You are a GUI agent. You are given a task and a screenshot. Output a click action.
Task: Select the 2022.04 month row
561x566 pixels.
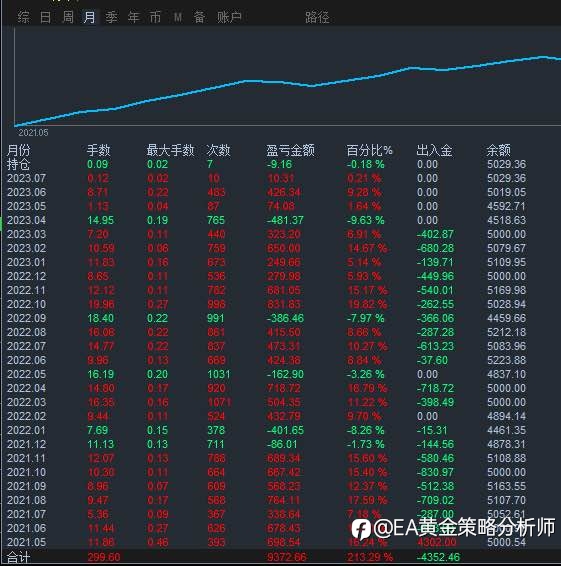[266, 388]
